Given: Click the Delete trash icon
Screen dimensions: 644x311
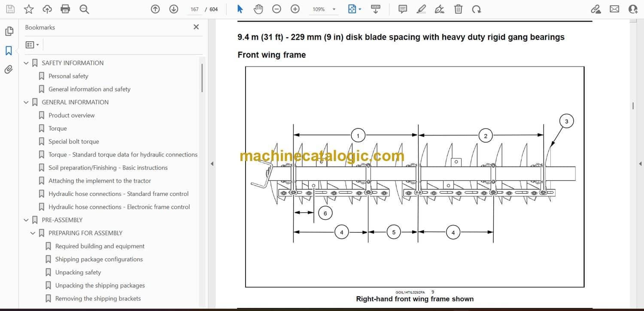Looking at the screenshot, I should coord(458,9).
